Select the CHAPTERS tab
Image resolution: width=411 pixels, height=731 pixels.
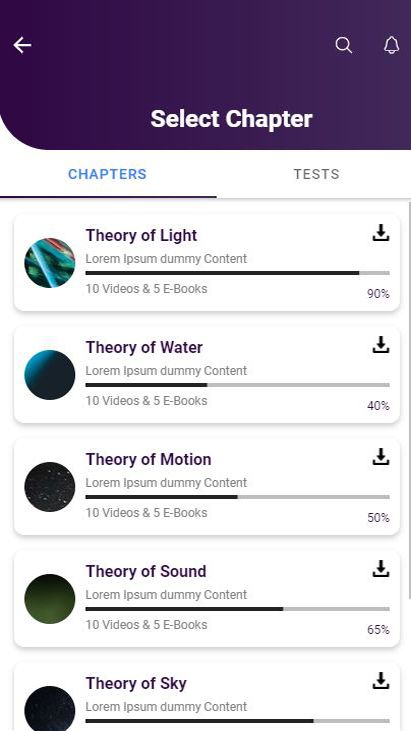pos(108,174)
